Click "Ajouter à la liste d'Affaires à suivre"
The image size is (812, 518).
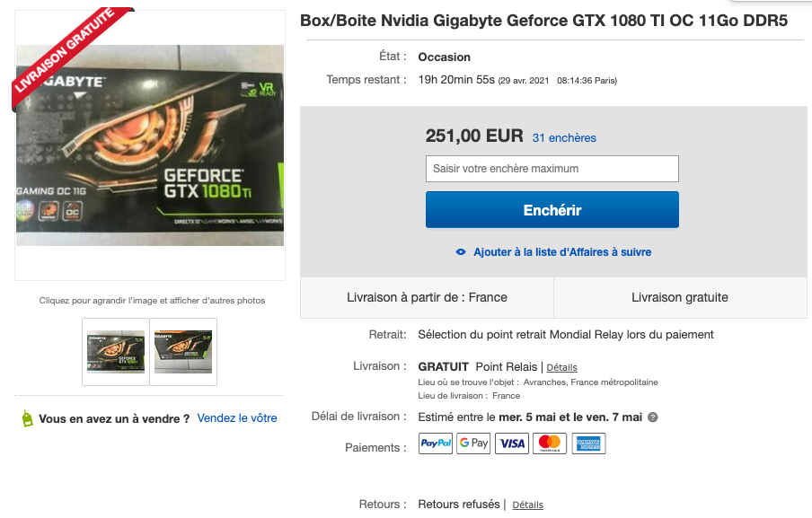[x=562, y=252]
